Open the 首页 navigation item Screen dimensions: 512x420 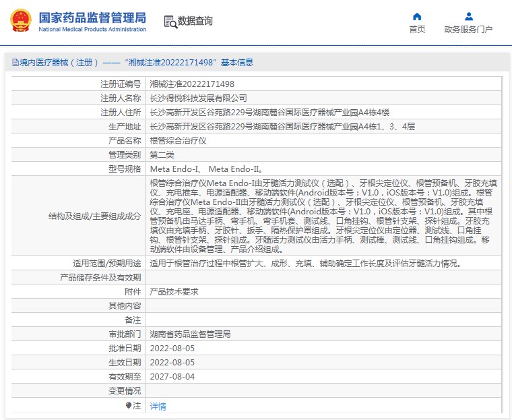(x=417, y=30)
